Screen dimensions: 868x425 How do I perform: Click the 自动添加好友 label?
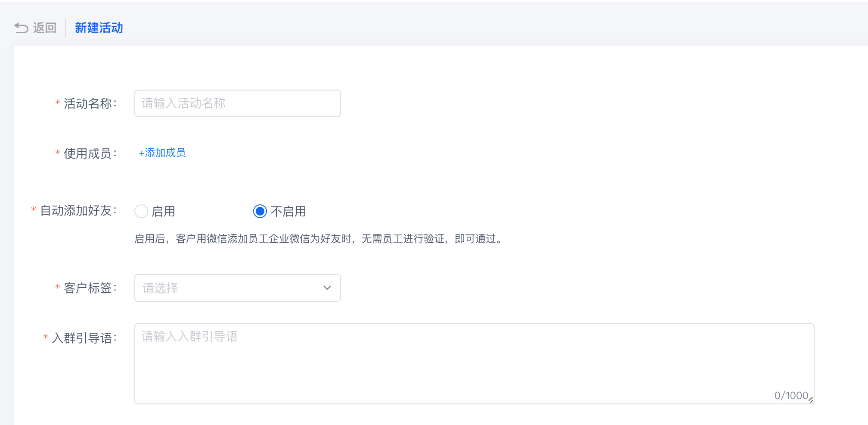coord(78,211)
